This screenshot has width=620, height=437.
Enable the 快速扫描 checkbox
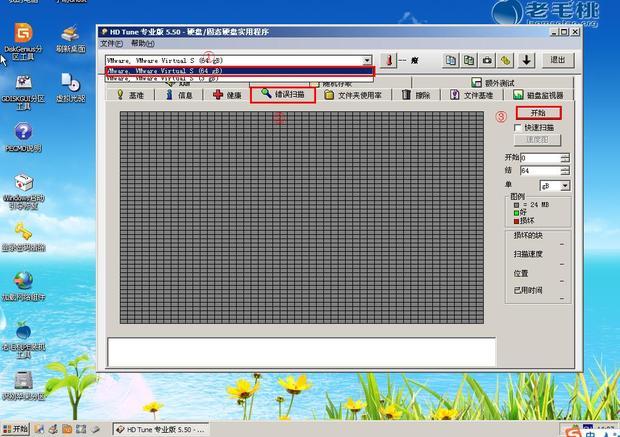(x=517, y=128)
